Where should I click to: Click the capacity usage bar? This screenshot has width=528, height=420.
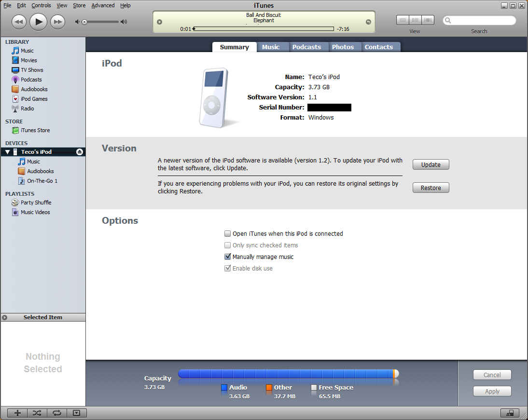pyautogui.click(x=289, y=374)
